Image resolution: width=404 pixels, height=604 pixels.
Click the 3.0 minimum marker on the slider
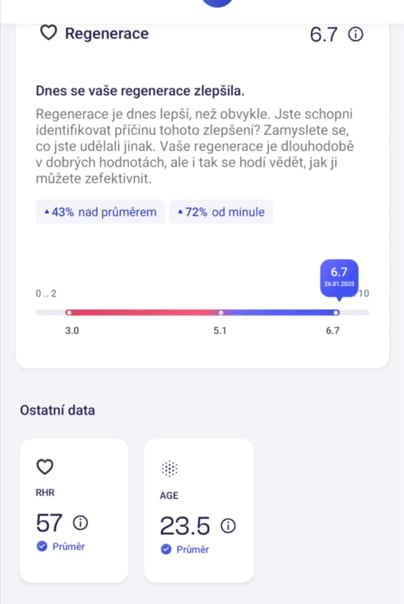pyautogui.click(x=69, y=312)
